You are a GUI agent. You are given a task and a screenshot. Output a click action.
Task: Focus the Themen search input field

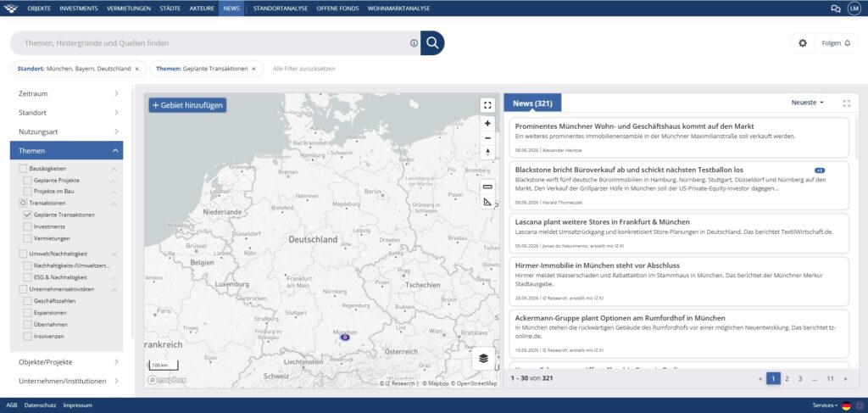point(216,43)
